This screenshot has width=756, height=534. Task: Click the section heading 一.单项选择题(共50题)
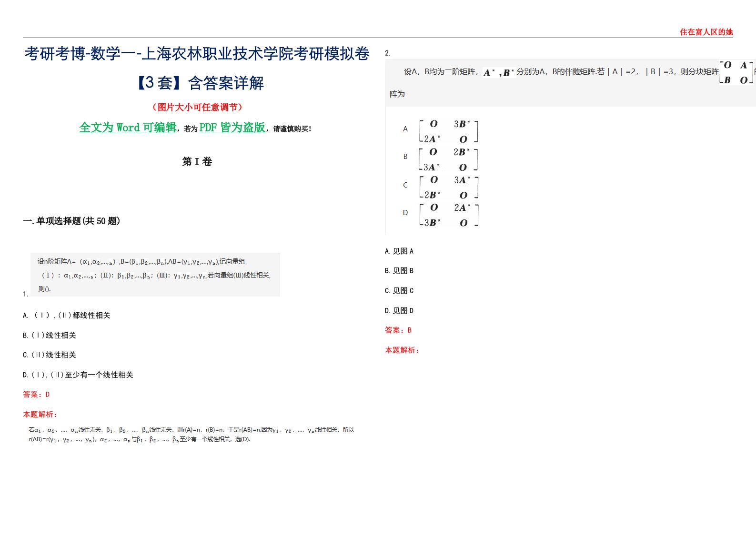[x=71, y=221]
